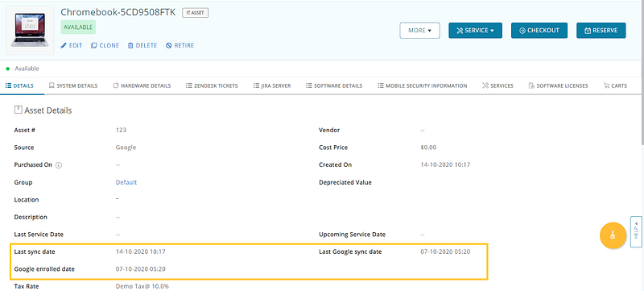
Task: Expand the vertical Help tab
Action: pos(636,231)
